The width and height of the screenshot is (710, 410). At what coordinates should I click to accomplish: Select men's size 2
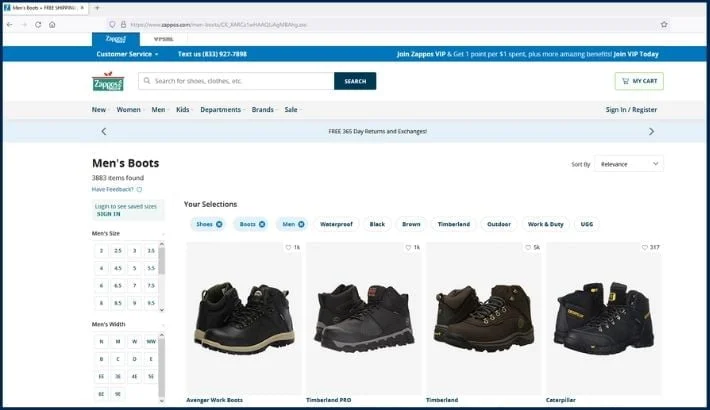click(x=101, y=251)
